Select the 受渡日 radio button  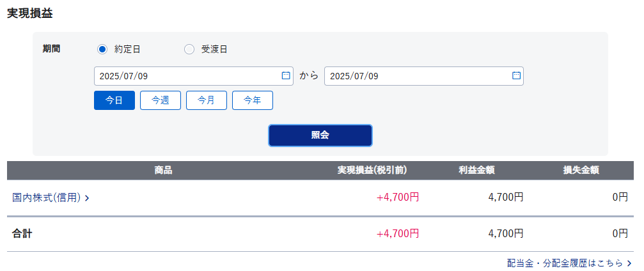pyautogui.click(x=189, y=50)
